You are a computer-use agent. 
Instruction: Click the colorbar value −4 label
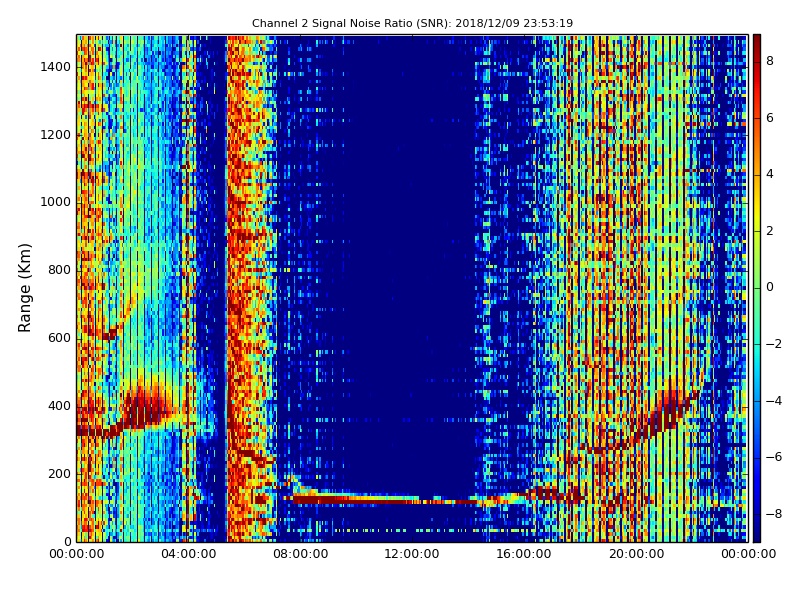(774, 400)
